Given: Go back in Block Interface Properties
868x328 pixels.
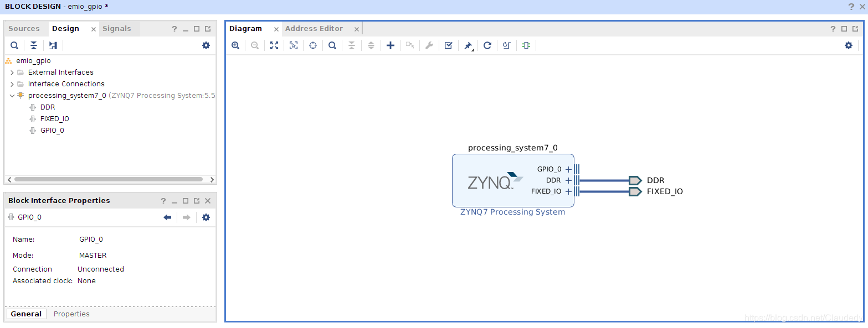Looking at the screenshot, I should coord(167,217).
